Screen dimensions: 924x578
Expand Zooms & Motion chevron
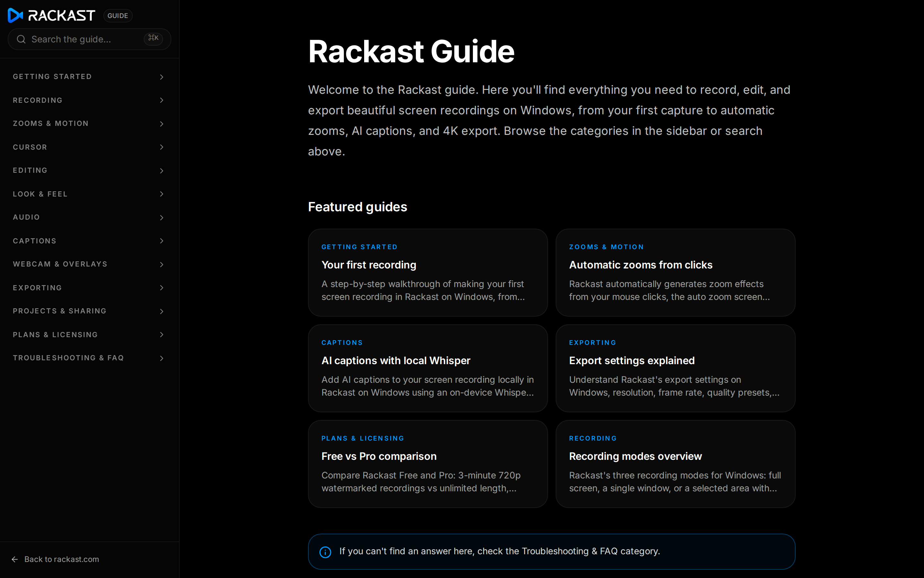point(161,124)
